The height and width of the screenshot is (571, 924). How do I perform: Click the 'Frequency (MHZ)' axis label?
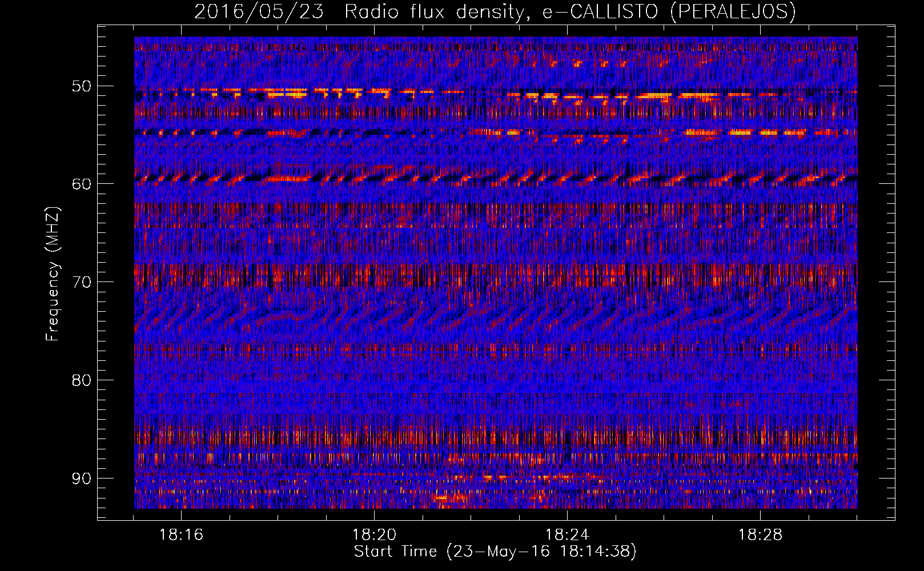point(53,273)
